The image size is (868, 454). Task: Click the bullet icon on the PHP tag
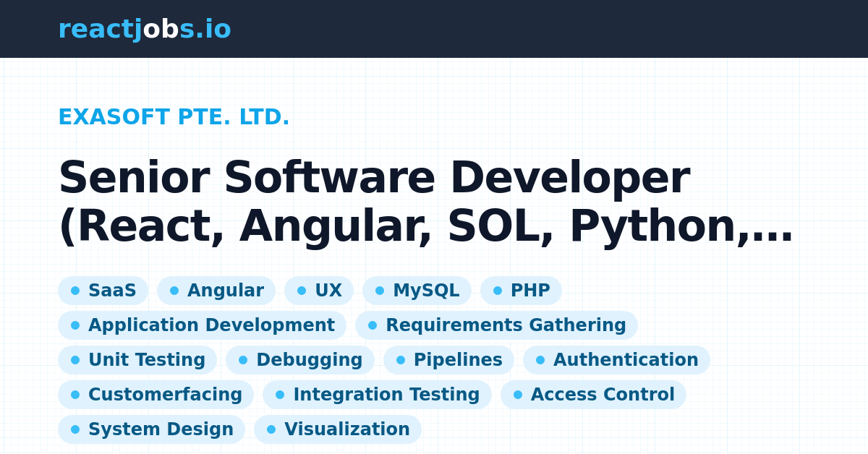pos(496,291)
